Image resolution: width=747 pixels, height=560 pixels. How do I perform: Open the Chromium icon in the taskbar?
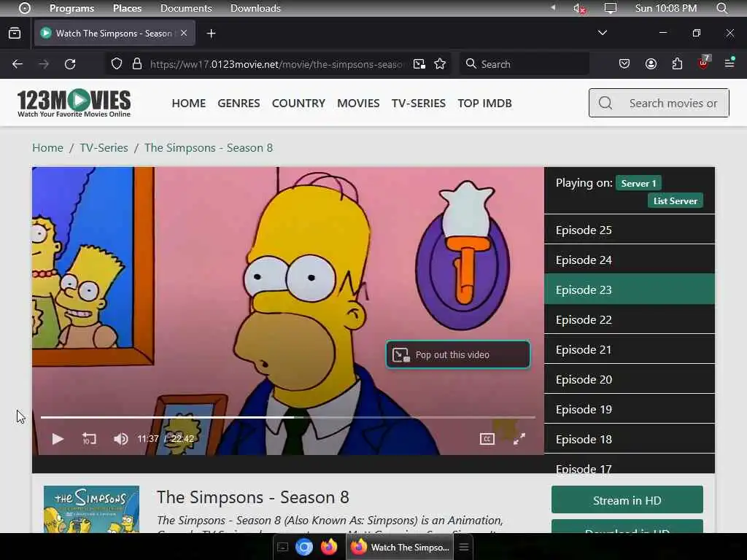point(304,547)
